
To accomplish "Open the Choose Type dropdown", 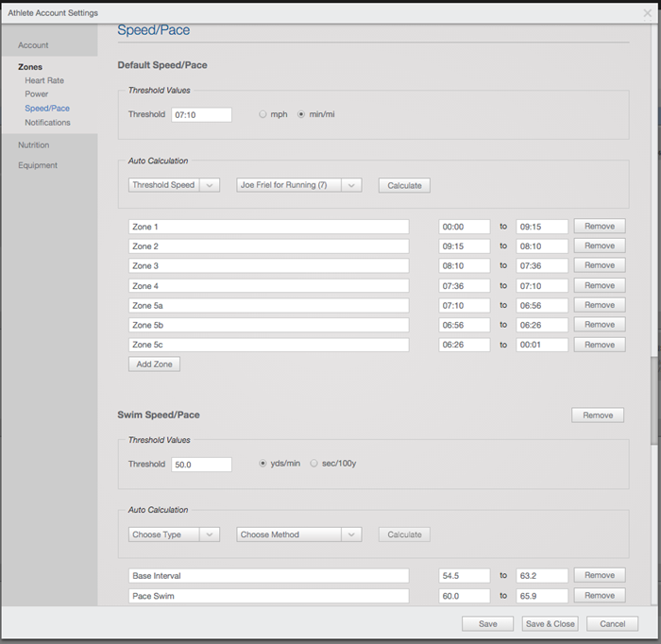I will click(174, 534).
